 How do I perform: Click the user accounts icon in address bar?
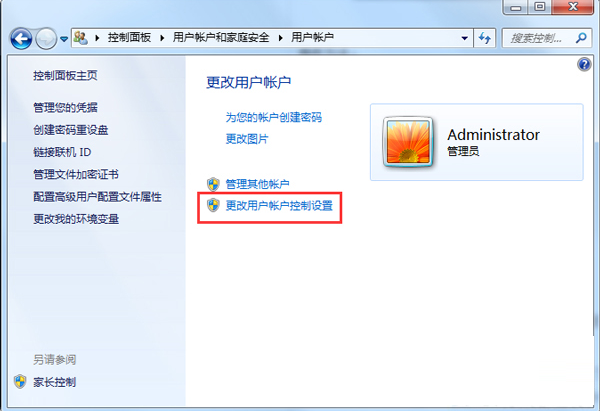coord(81,38)
